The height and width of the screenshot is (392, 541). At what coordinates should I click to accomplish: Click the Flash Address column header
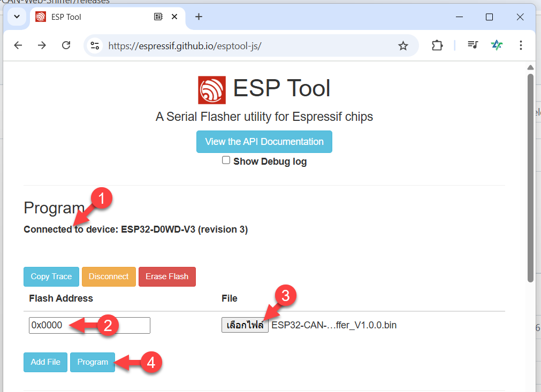point(61,298)
